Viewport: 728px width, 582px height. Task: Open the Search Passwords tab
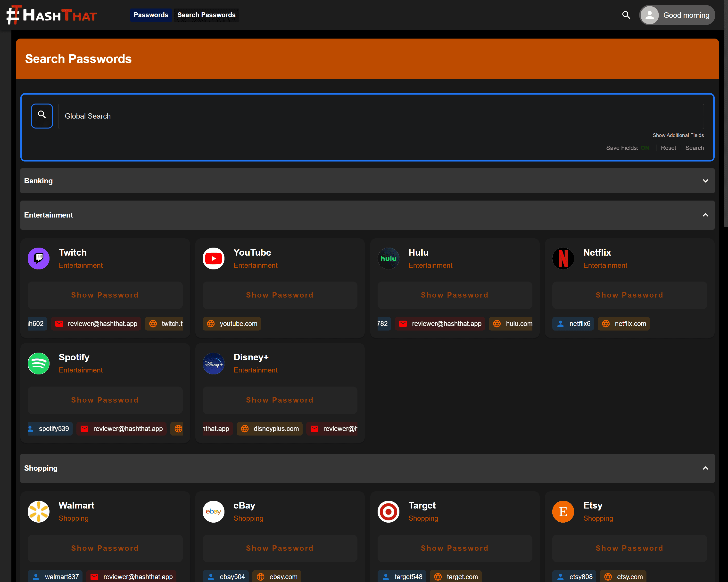point(206,15)
